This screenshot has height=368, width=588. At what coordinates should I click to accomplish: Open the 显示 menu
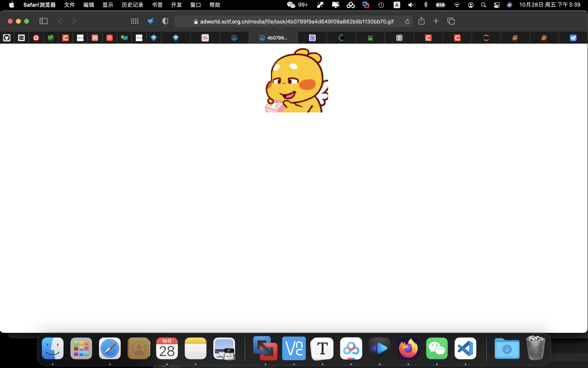pos(108,5)
